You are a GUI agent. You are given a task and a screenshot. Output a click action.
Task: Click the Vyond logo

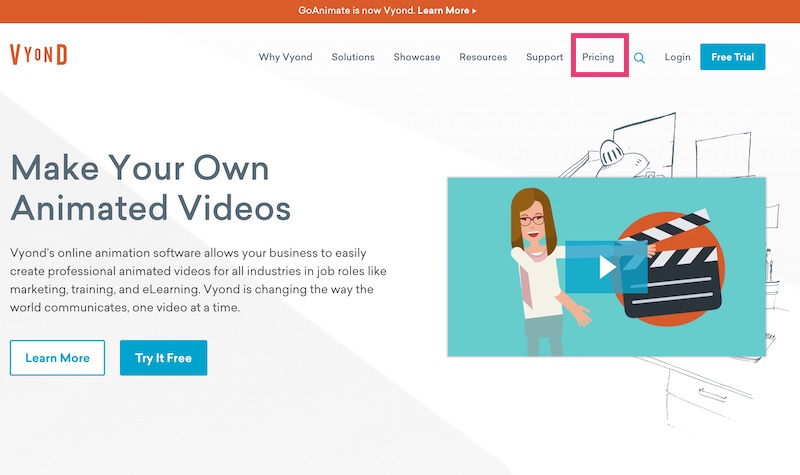tap(39, 56)
